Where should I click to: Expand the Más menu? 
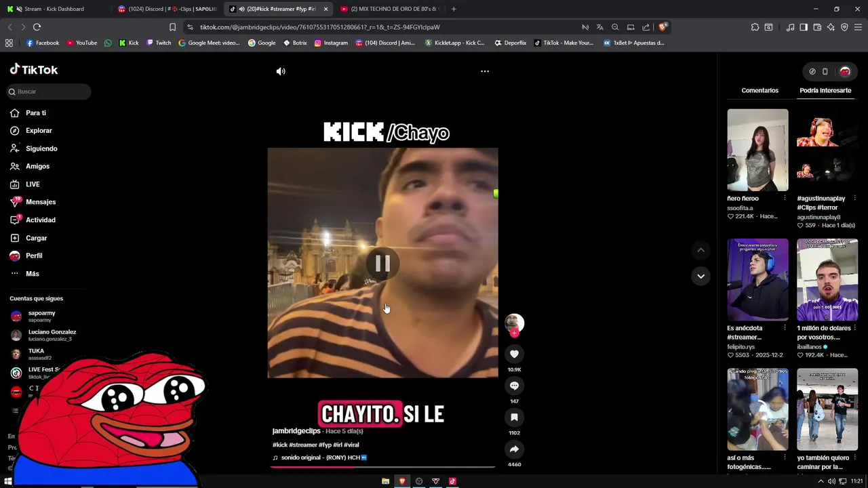[x=25, y=274]
